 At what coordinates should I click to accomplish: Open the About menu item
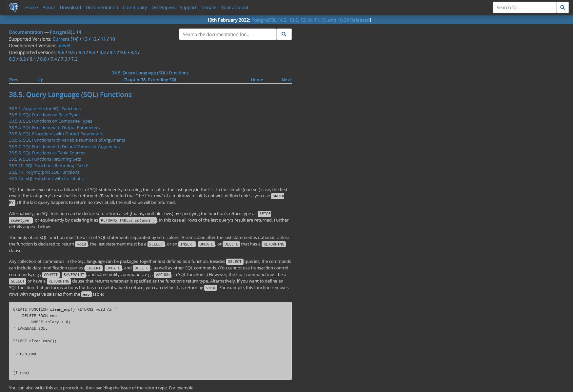(49, 8)
